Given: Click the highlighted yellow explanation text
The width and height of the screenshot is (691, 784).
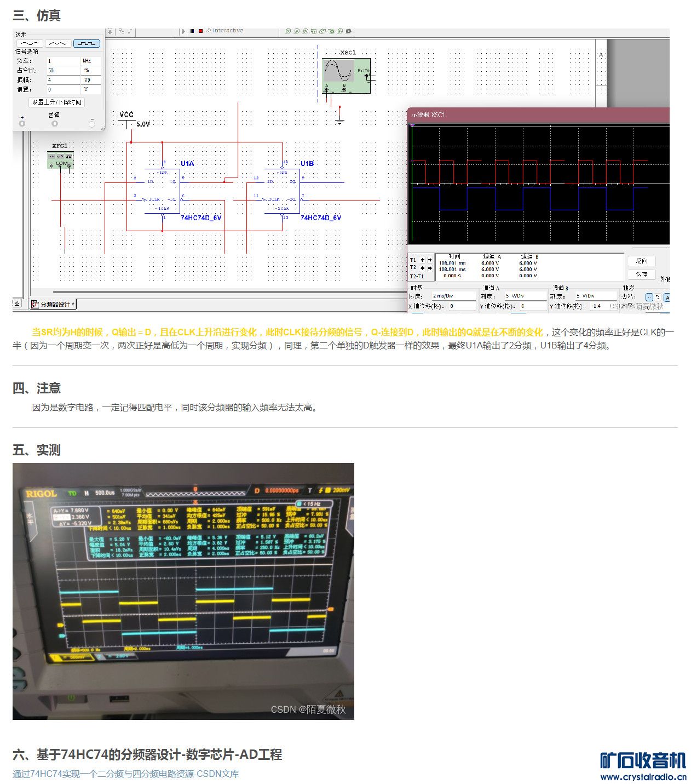Looking at the screenshot, I should point(287,332).
